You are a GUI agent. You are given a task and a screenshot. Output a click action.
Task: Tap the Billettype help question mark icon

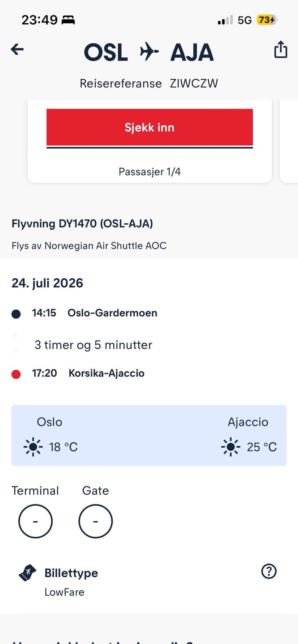(269, 571)
